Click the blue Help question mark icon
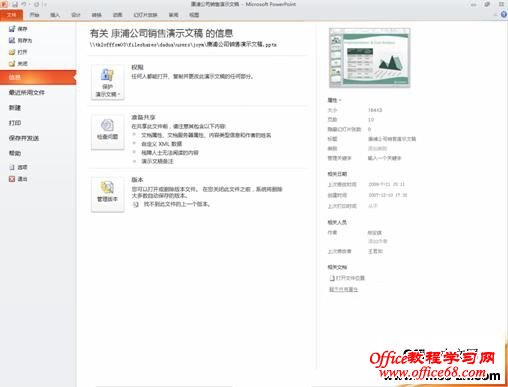 click(x=504, y=14)
